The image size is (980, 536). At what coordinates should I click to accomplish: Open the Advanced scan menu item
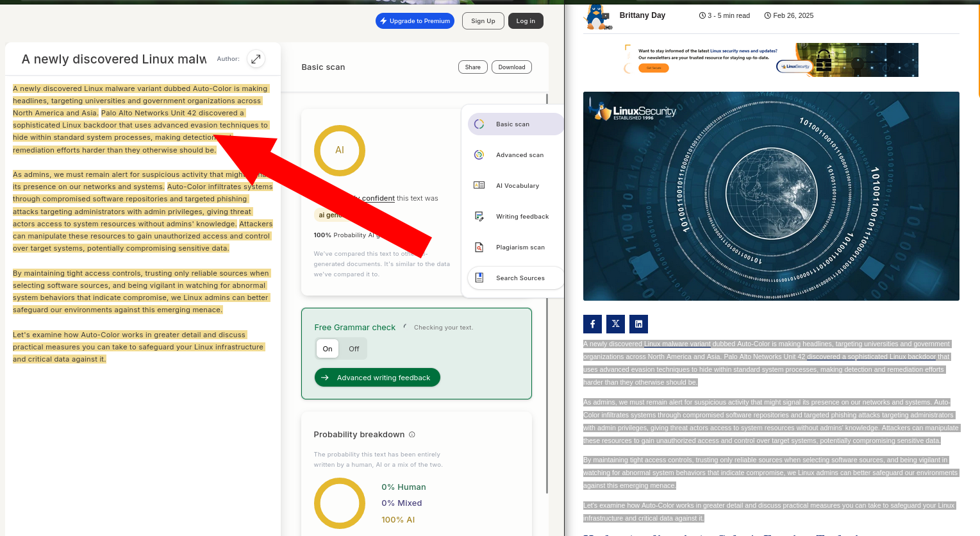[516, 155]
